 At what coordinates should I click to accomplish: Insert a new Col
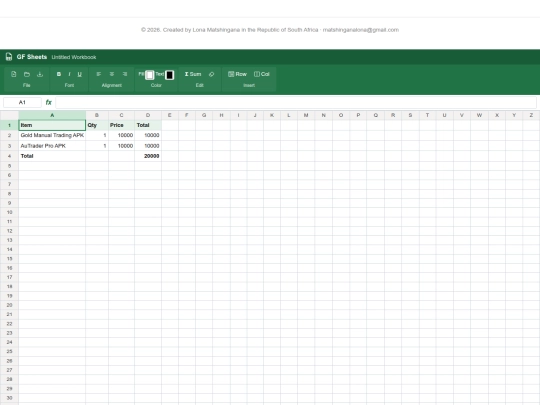pyautogui.click(x=262, y=74)
